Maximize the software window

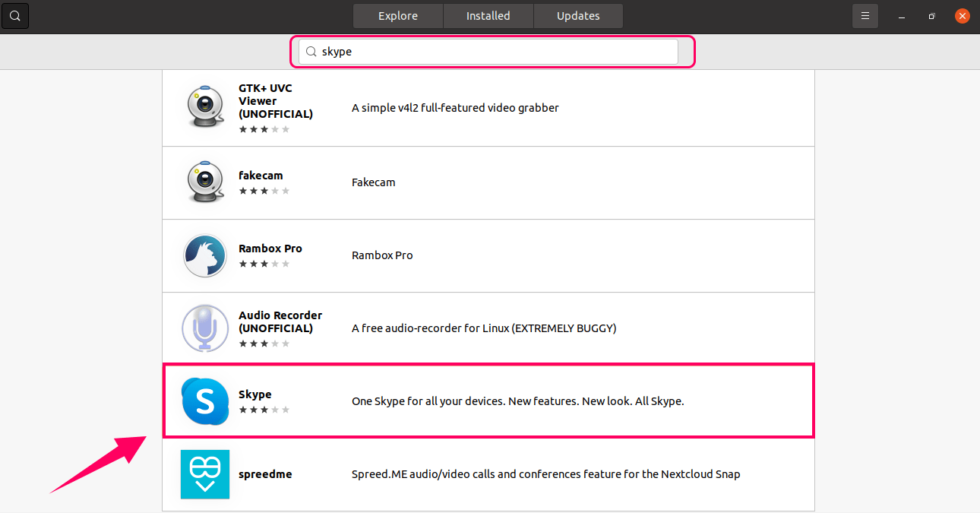[x=931, y=16]
